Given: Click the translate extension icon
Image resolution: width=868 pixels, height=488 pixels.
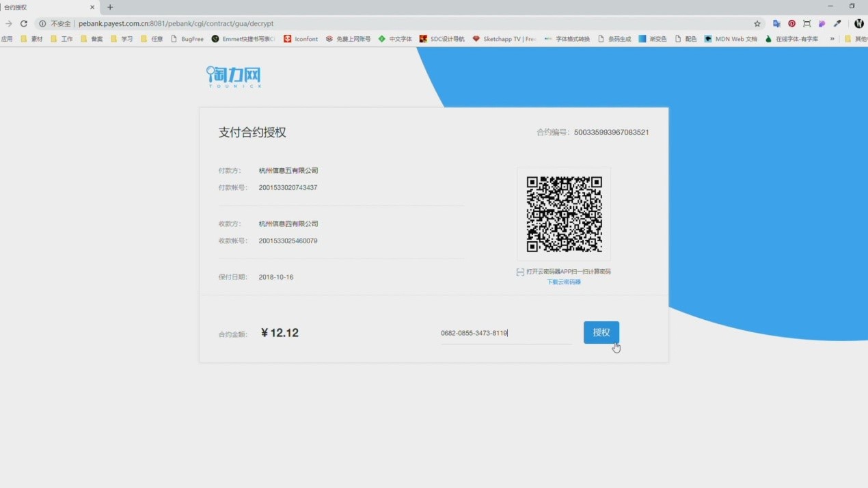Looking at the screenshot, I should [776, 23].
